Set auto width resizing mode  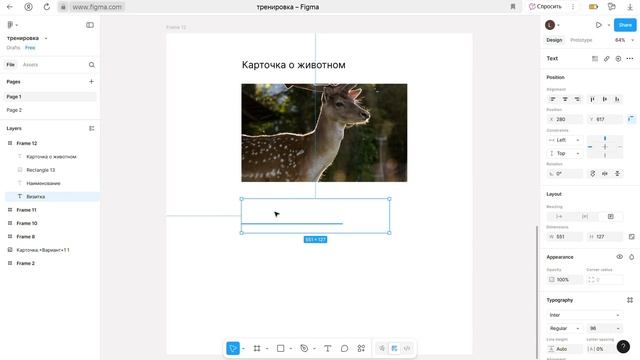[x=559, y=216]
